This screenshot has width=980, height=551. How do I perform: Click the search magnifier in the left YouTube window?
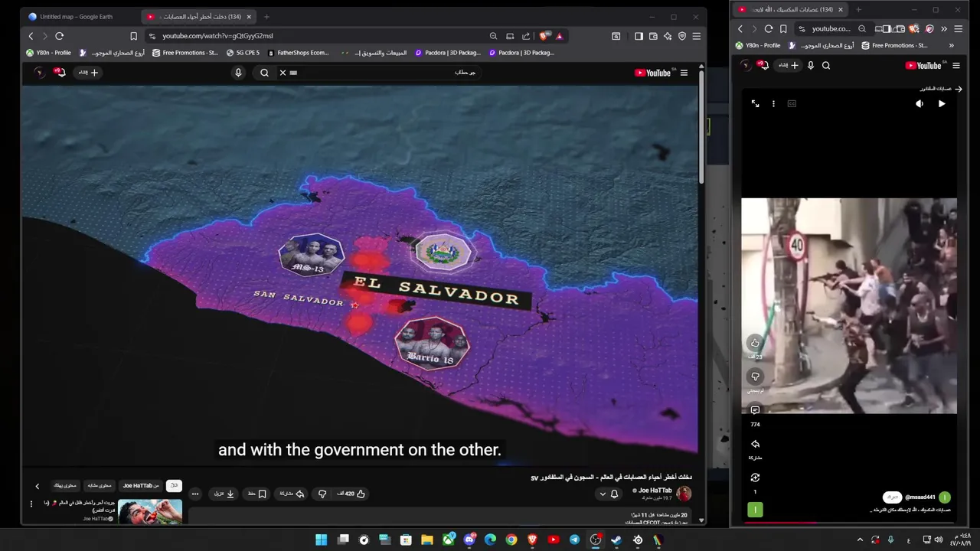click(x=264, y=73)
